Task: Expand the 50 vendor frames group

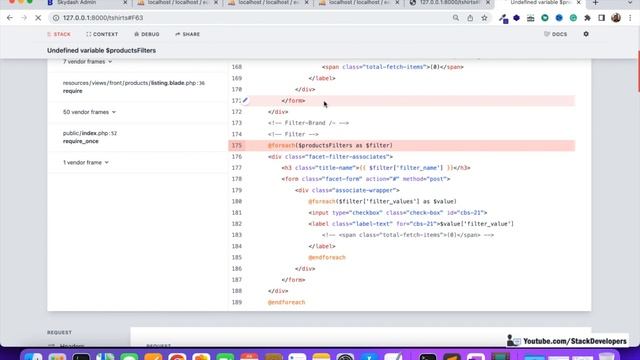Action: (89, 112)
